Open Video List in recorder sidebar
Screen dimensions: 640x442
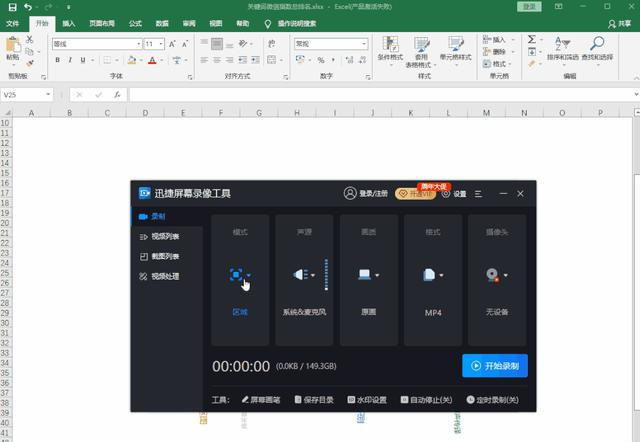[159, 236]
